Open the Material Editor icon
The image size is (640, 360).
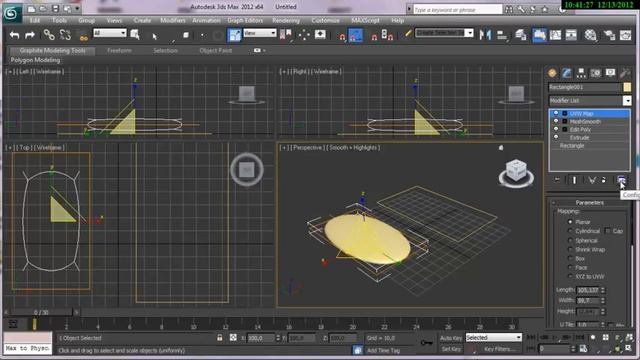click(x=591, y=36)
